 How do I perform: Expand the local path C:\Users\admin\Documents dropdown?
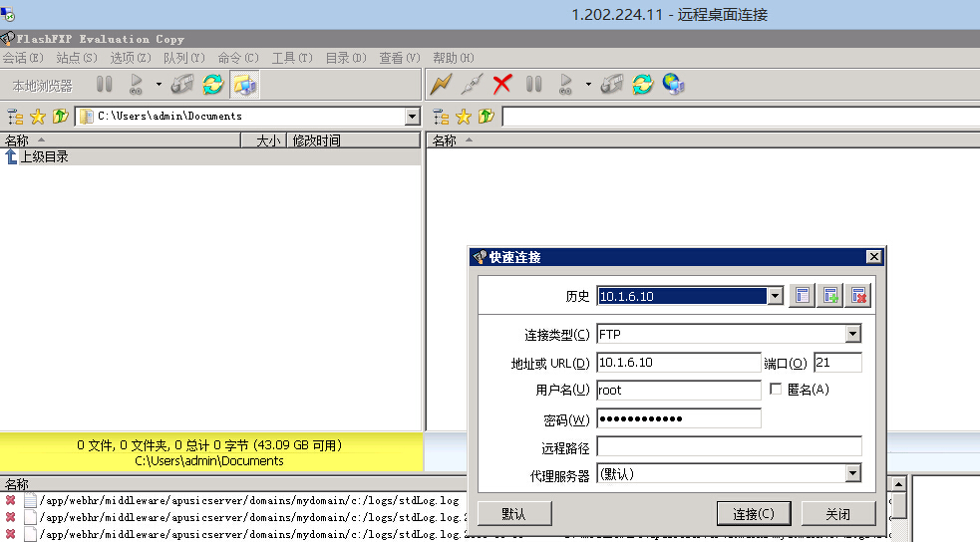tap(412, 117)
